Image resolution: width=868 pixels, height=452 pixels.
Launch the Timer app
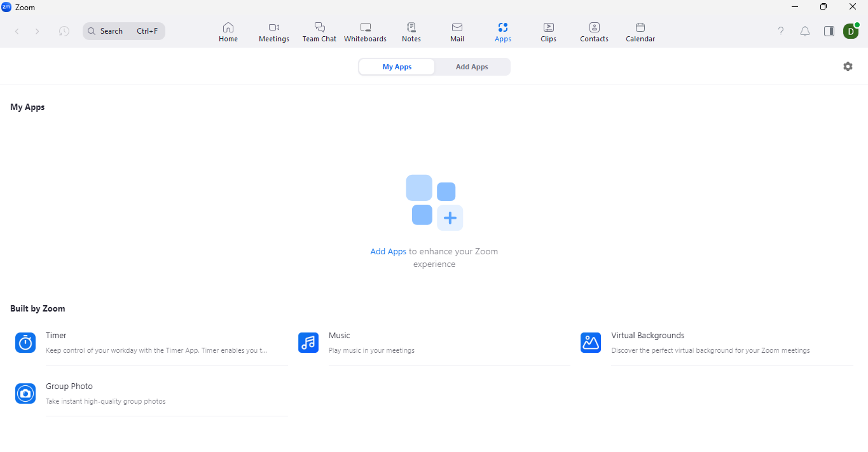[56, 336]
